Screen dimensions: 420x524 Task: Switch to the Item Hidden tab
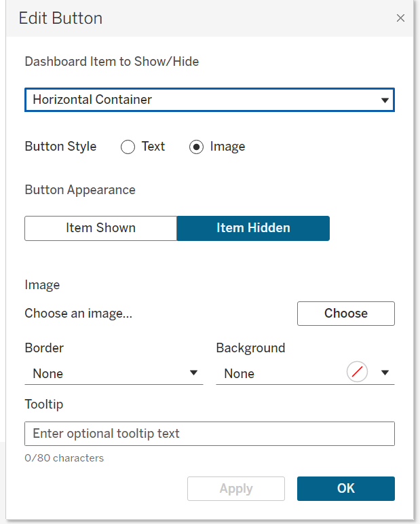253,228
